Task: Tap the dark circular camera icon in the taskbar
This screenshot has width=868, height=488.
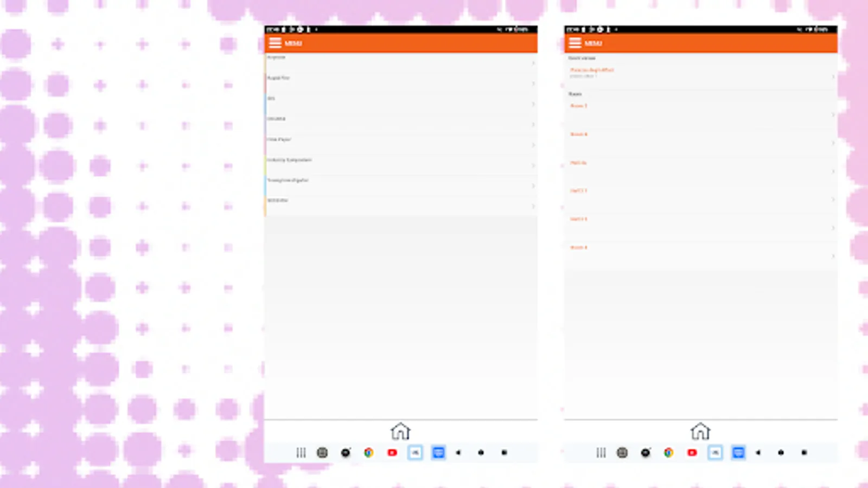Action: pos(346,453)
